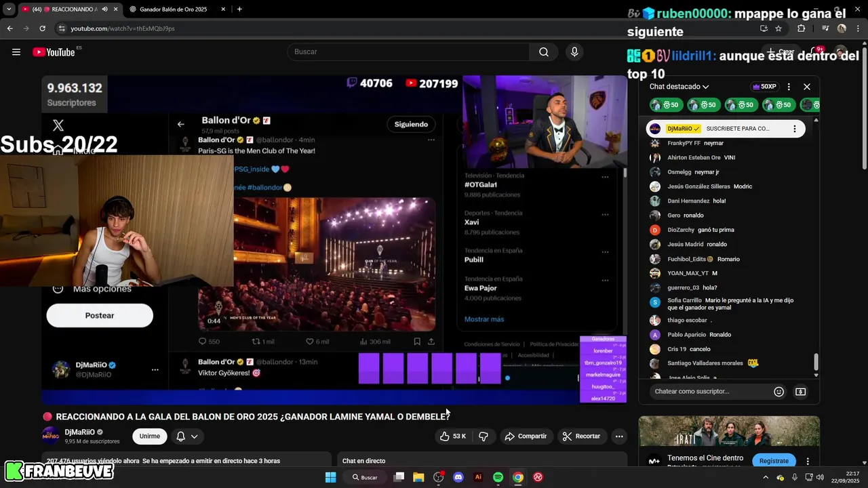Screen dimensions: 868x488
Task: Go to the YouTube home logo
Action: [54, 52]
